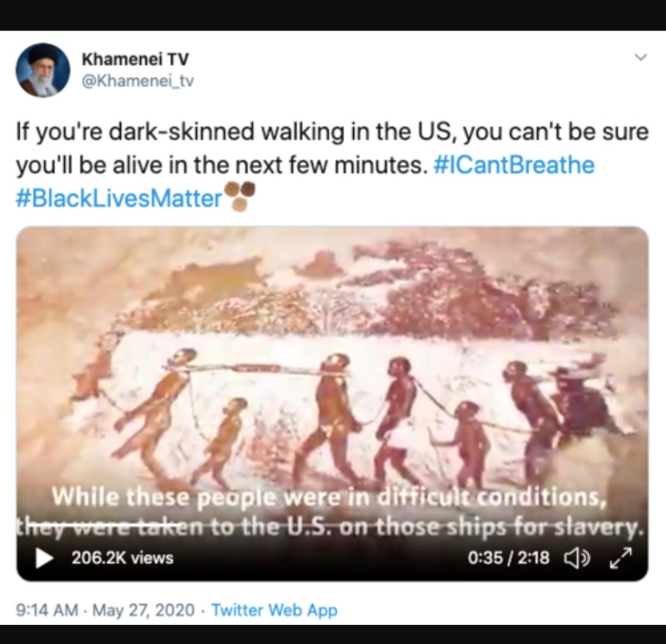
Task: Open video in fullscreen with the expand arrows
Action: (620, 558)
